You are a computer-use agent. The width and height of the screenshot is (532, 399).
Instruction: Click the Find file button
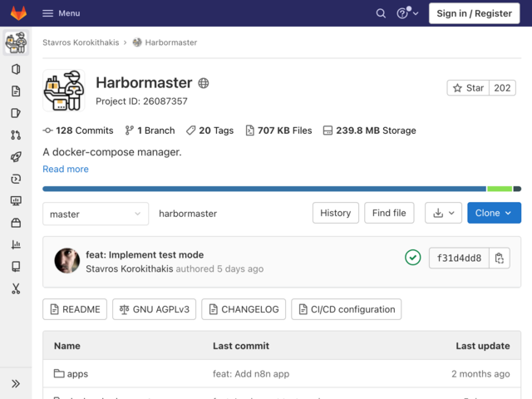click(x=389, y=213)
